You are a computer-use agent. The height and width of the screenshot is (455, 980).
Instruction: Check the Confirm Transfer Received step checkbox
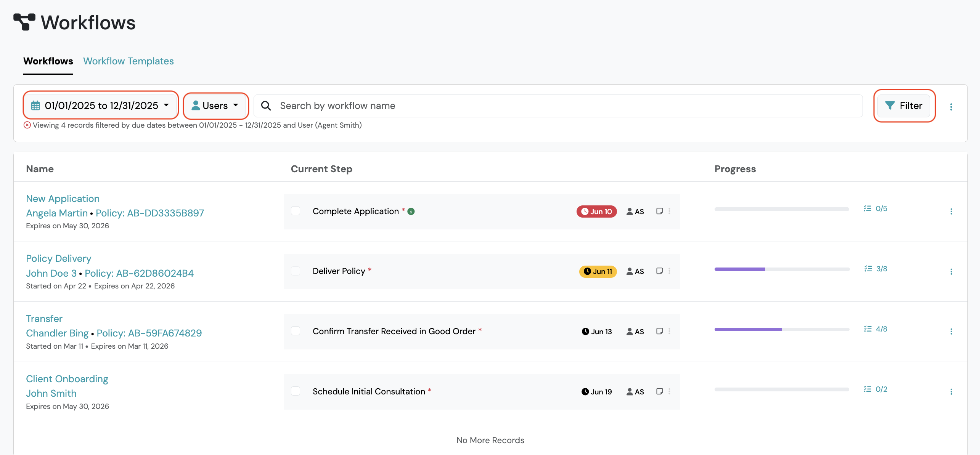point(296,331)
